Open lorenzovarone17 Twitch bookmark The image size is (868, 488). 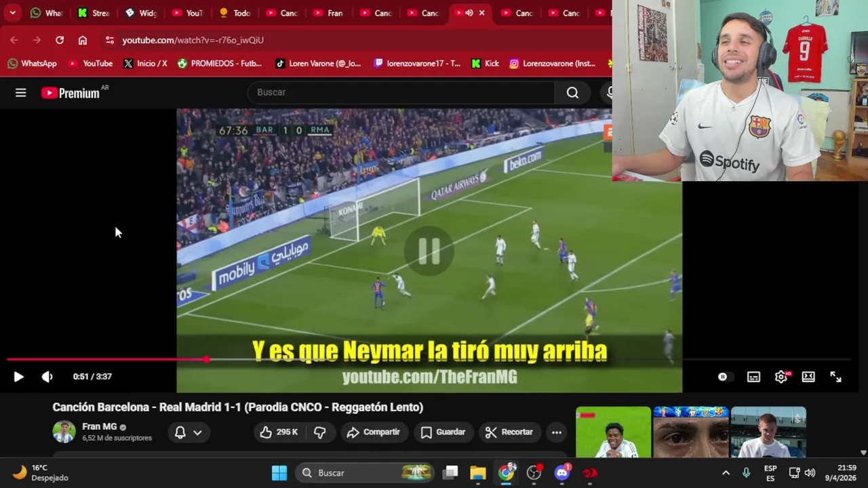tap(417, 64)
